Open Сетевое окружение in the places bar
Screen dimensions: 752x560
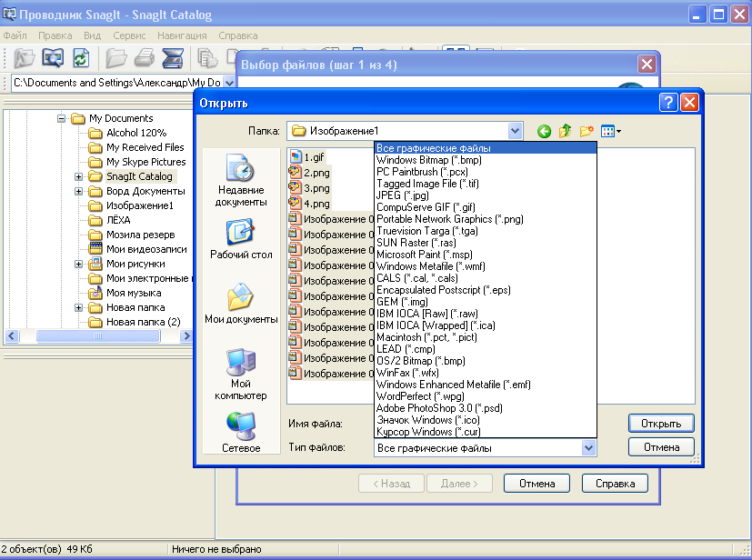pos(241,432)
